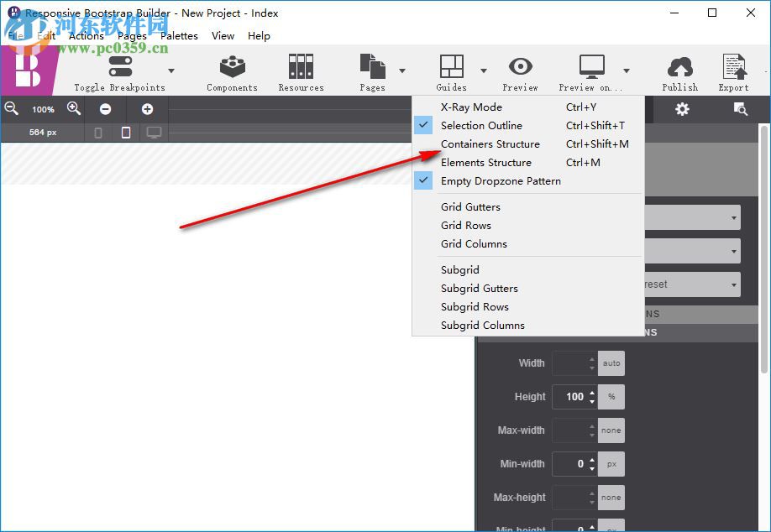
Task: Expand the Guides dropdown arrow
Action: tap(484, 70)
